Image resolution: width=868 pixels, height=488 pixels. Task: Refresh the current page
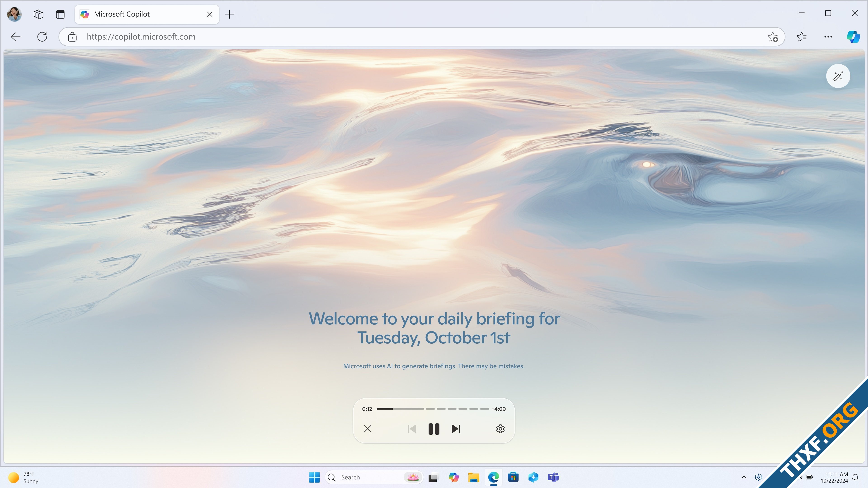pos(42,37)
